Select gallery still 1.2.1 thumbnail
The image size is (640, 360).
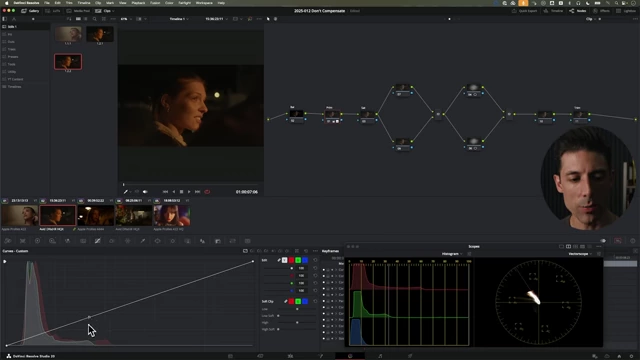(x=100, y=34)
